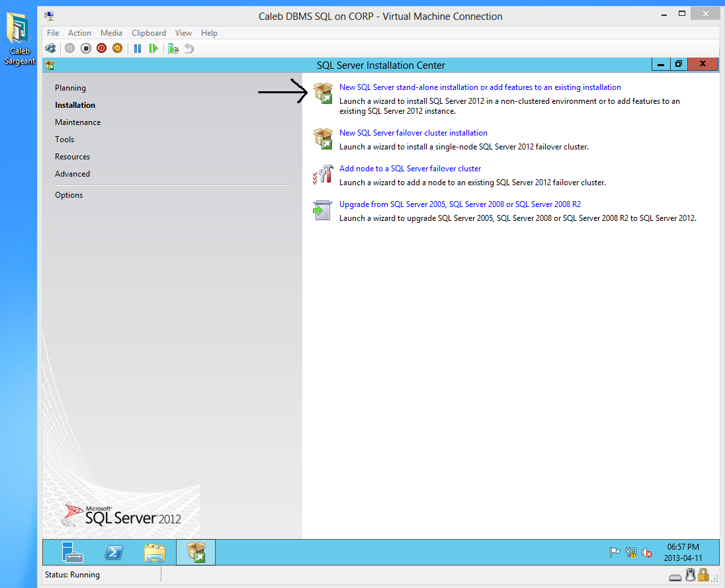Select Planning in the left pane
725x588 pixels.
point(70,88)
